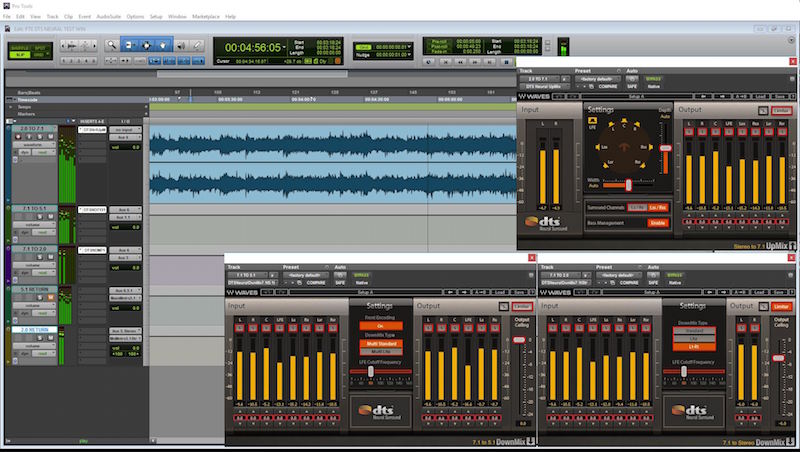Open the Nudge value dropdown
Screen dimensions: 800x452
tap(409, 54)
